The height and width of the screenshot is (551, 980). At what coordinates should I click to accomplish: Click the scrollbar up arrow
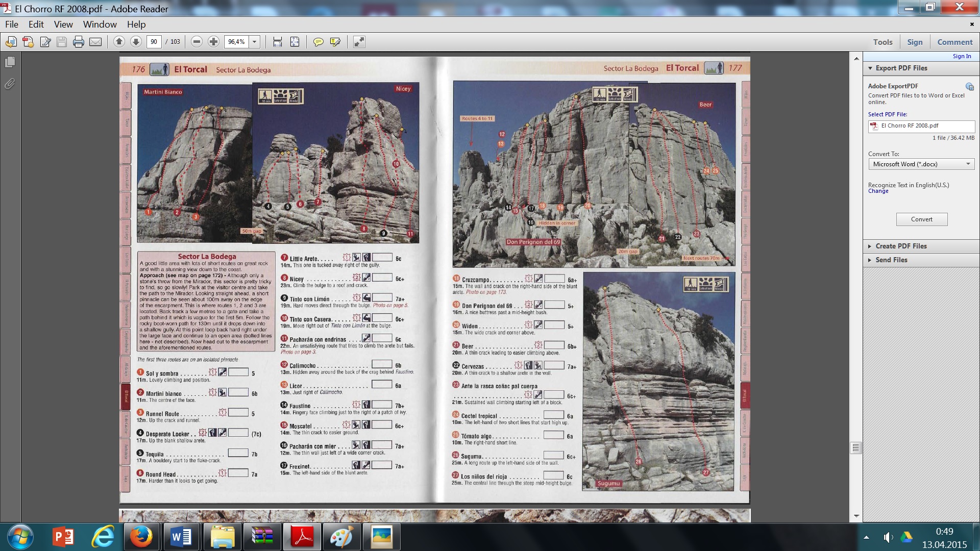[x=856, y=59]
